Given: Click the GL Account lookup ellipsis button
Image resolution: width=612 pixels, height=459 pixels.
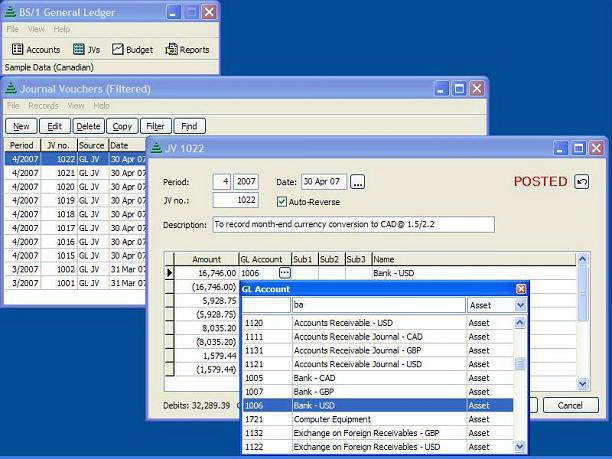Looking at the screenshot, I should 284,272.
